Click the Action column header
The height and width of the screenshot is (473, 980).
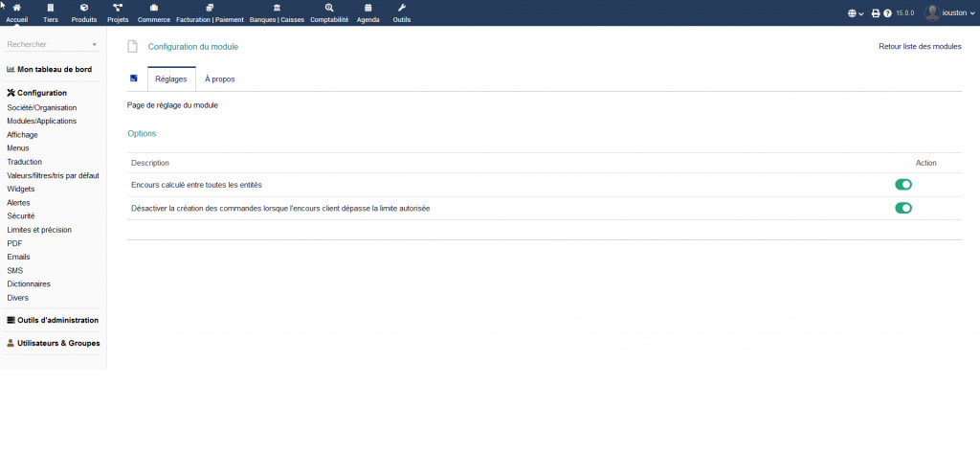click(x=926, y=163)
